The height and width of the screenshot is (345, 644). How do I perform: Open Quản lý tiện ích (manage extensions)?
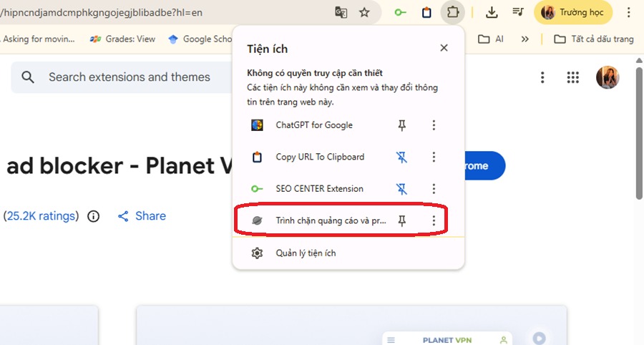pos(306,253)
